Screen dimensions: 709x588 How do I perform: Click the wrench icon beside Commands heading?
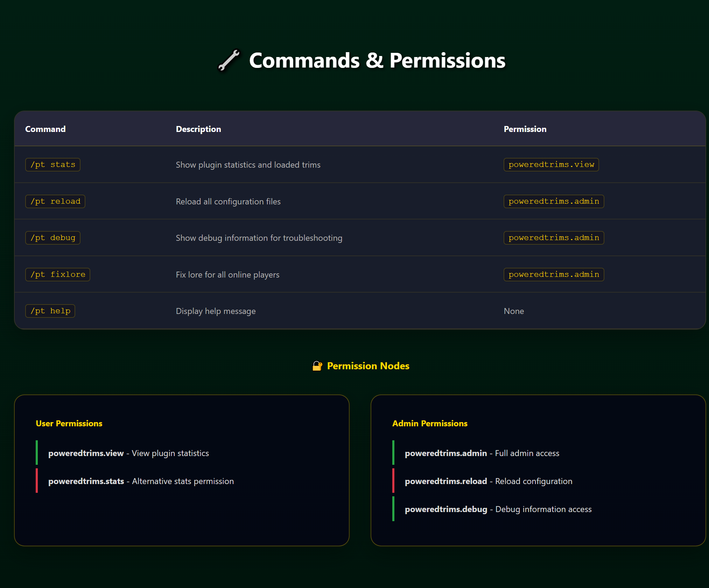tap(229, 60)
